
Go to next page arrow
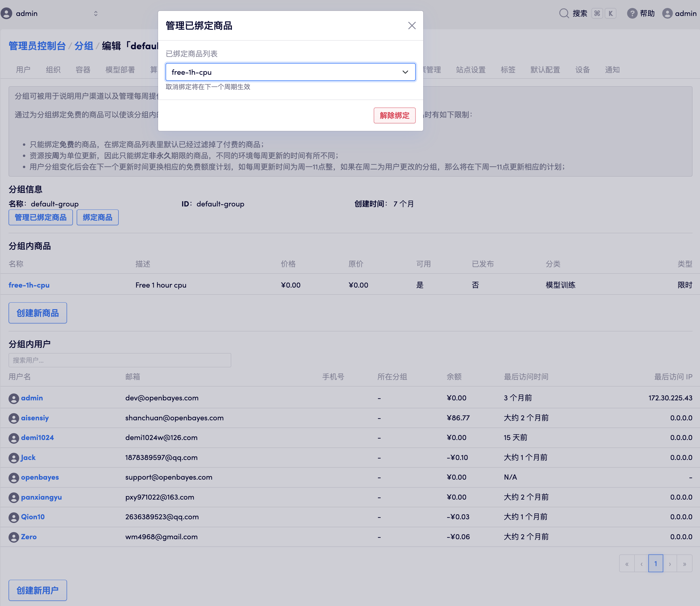[670, 564]
